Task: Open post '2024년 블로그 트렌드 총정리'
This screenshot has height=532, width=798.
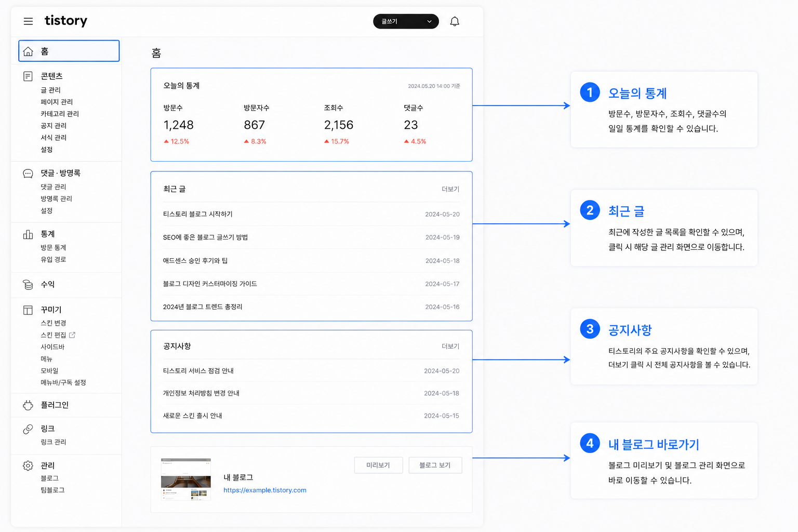Action: 203,307
